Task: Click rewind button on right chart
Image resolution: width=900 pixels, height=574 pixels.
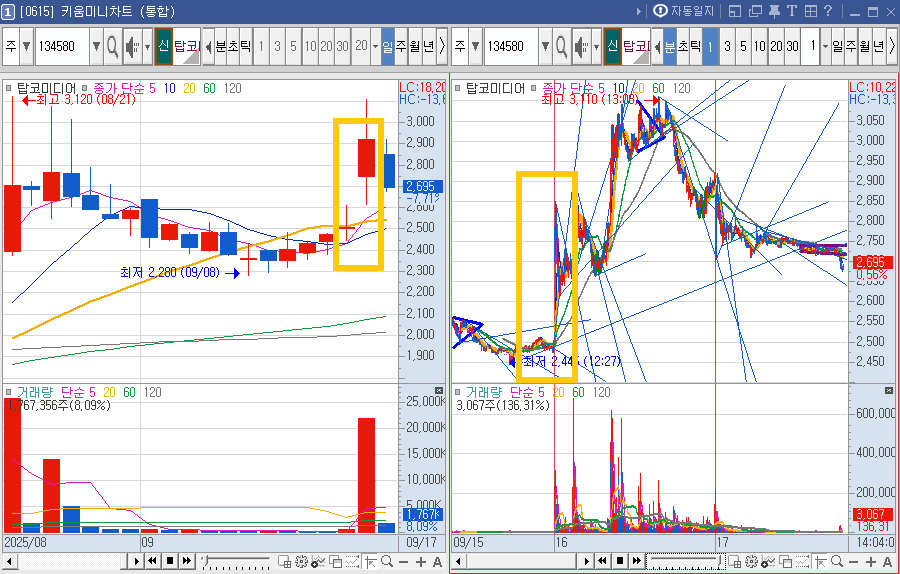Action: (602, 561)
